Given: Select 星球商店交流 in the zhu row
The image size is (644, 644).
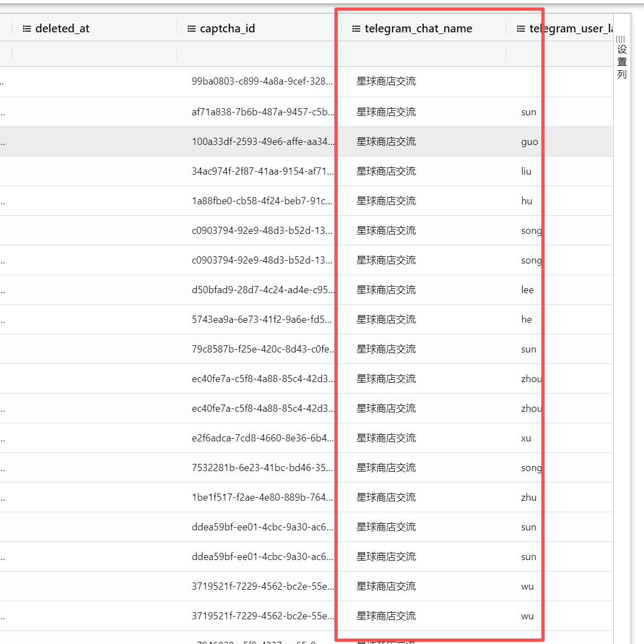Looking at the screenshot, I should [x=386, y=497].
